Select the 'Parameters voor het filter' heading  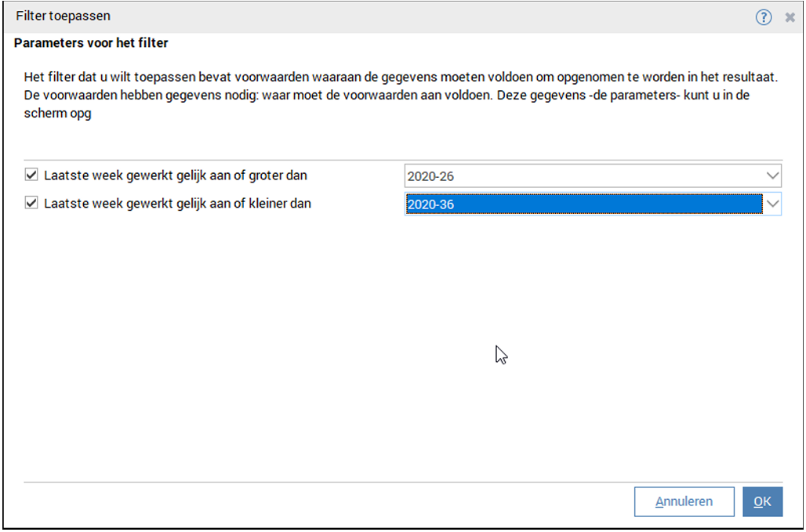[x=91, y=43]
